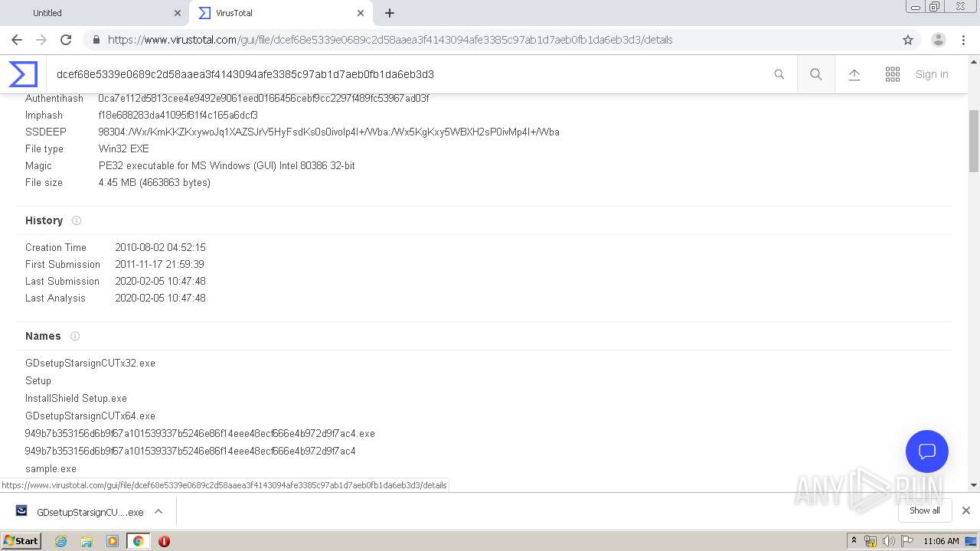Viewport: 980px width, 551px height.
Task: Click the Action Center flag tray icon
Action: pos(906,541)
